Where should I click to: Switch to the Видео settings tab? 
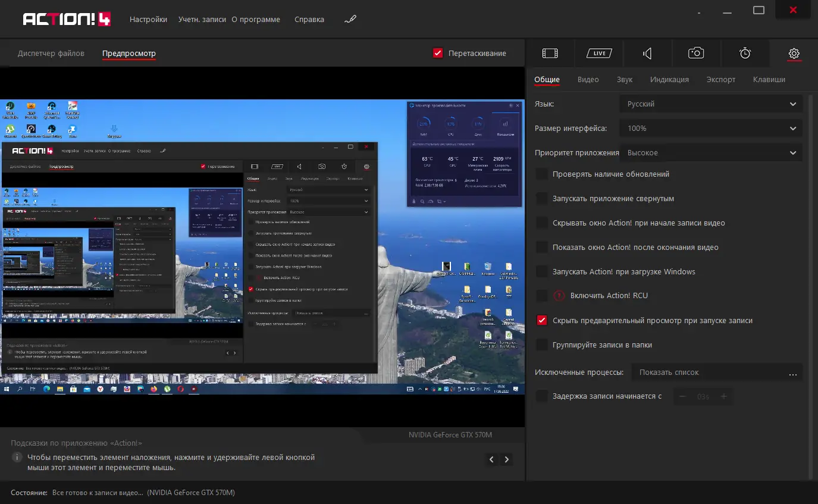click(x=588, y=80)
